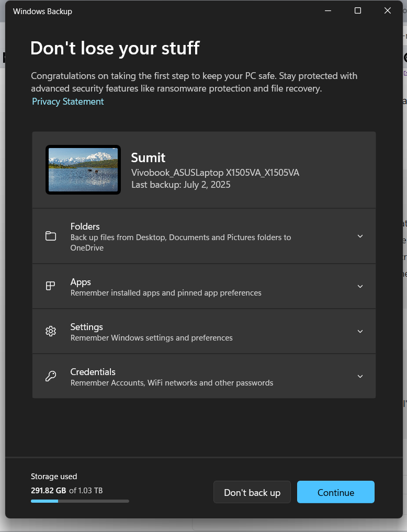
Task: Click the Windows Backup title bar text
Action: coord(42,11)
